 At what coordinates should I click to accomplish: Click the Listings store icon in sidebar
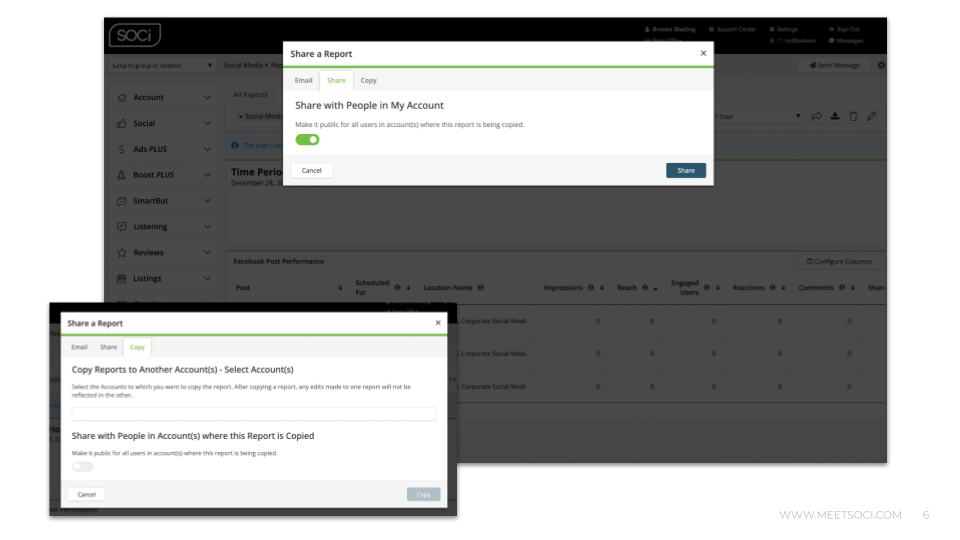122,279
